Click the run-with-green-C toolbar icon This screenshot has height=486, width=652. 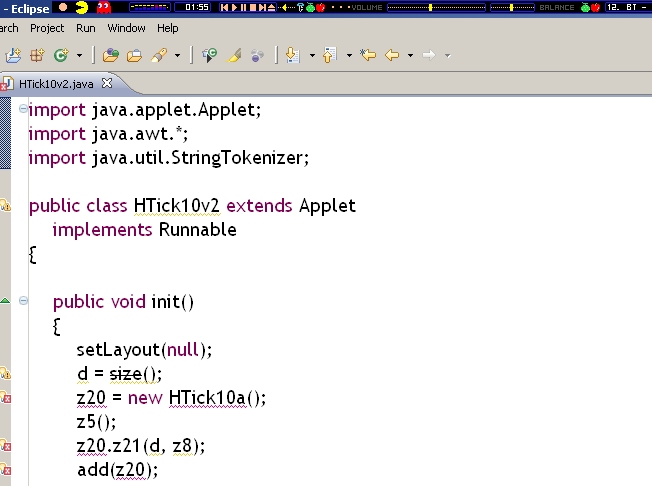pyautogui.click(x=209, y=55)
